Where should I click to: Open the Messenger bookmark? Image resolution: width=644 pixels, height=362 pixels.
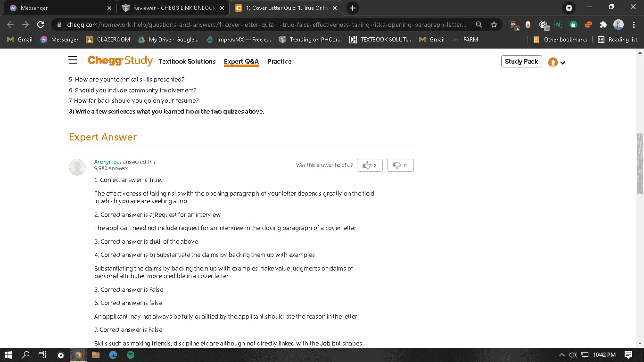pos(59,40)
